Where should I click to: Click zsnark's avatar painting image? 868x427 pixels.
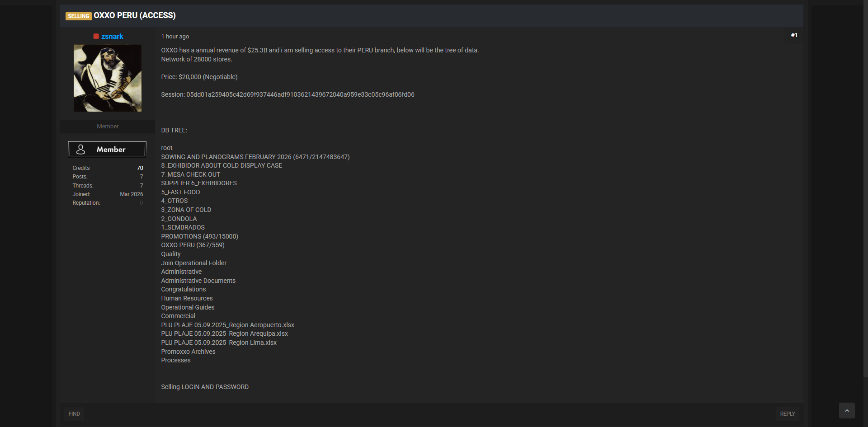click(108, 78)
